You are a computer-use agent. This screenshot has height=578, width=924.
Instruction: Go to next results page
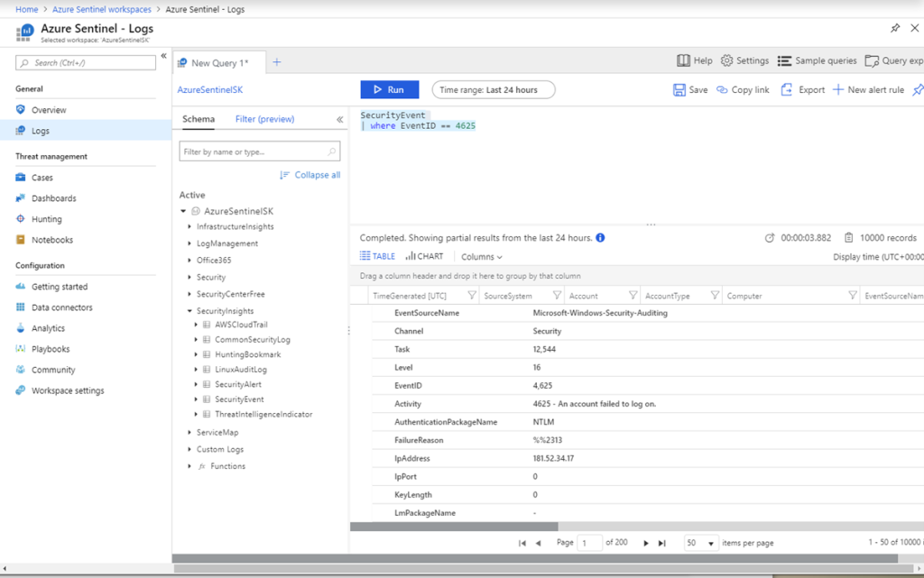point(646,543)
